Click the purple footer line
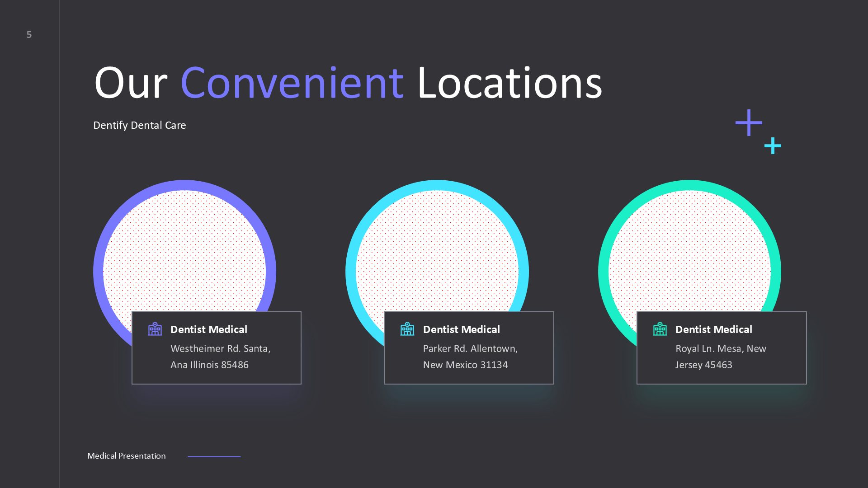This screenshot has width=868, height=488. (214, 457)
